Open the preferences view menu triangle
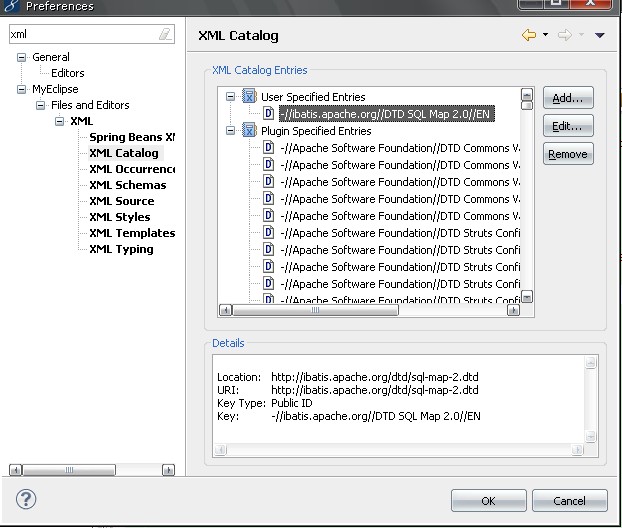The height and width of the screenshot is (528, 622). [599, 35]
